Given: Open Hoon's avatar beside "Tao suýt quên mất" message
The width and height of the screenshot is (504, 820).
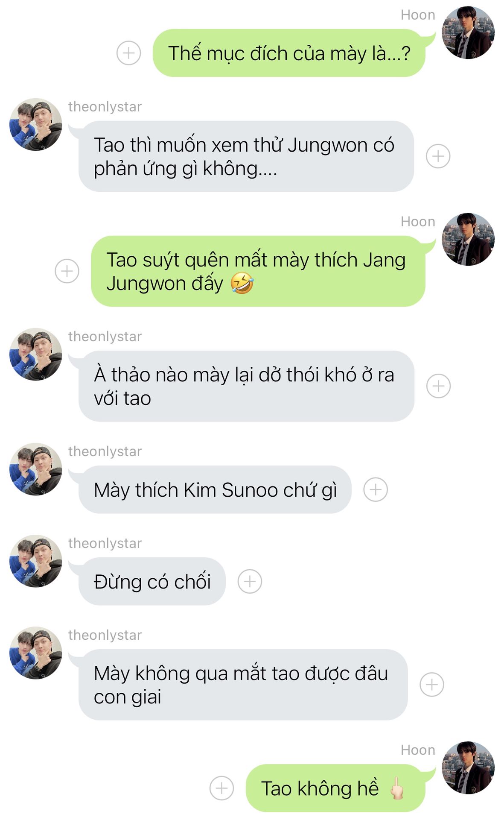Looking at the screenshot, I should pyautogui.click(x=468, y=239).
